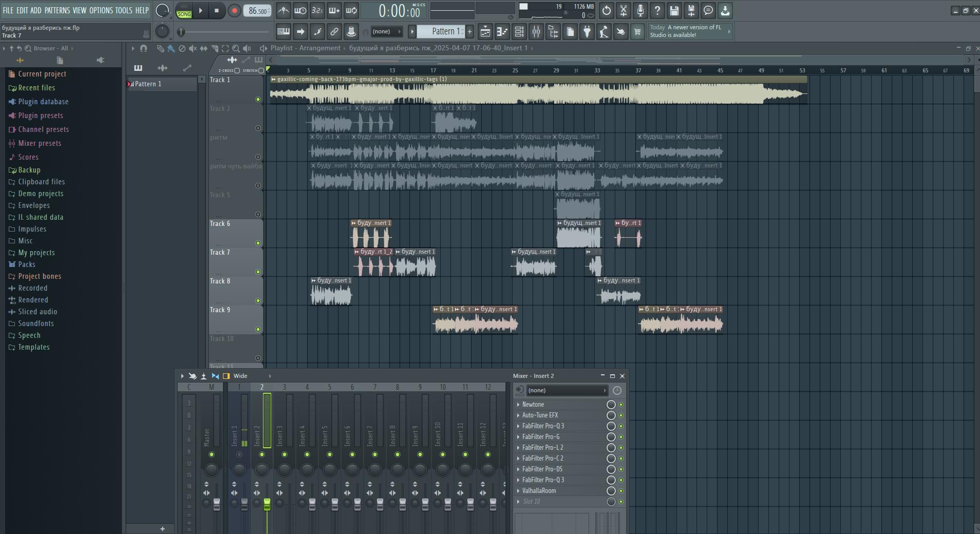Open the Plugin database browser folder
Viewport: 980px width, 534px height.
pos(43,102)
